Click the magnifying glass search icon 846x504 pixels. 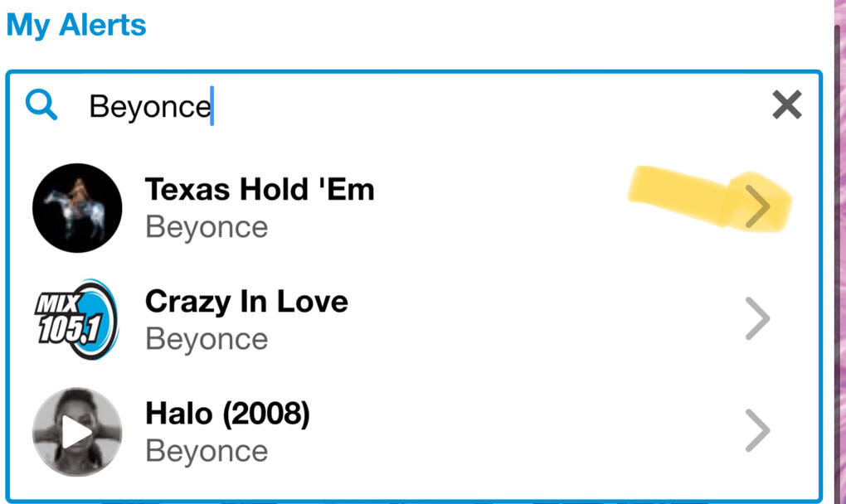pos(41,105)
